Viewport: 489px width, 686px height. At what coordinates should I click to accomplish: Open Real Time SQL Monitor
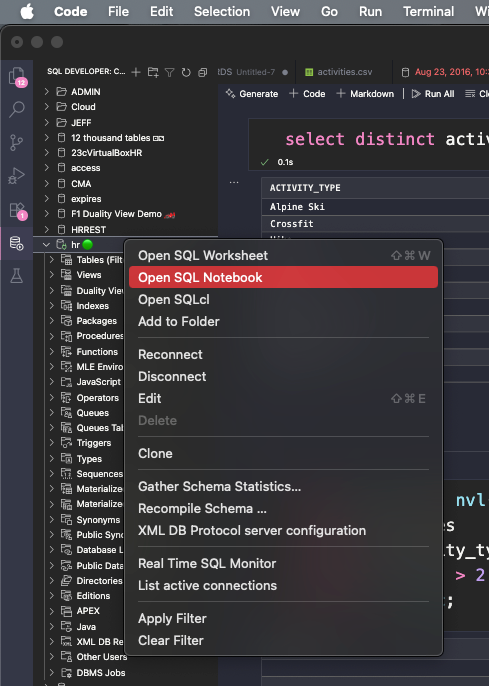(283, 564)
